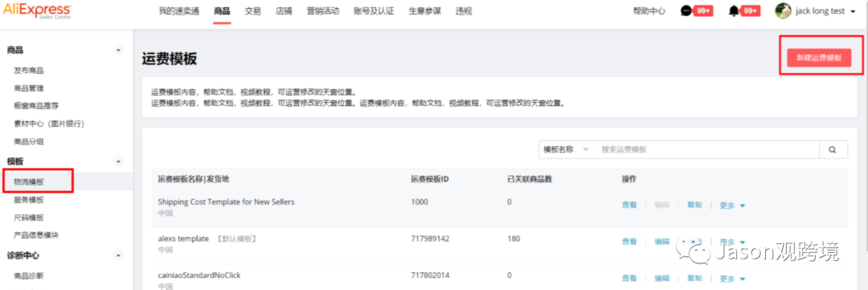Expand 更多 for cainiaoStandardNoClick row
Screen dimensions: 868x290
pyautogui.click(x=732, y=278)
